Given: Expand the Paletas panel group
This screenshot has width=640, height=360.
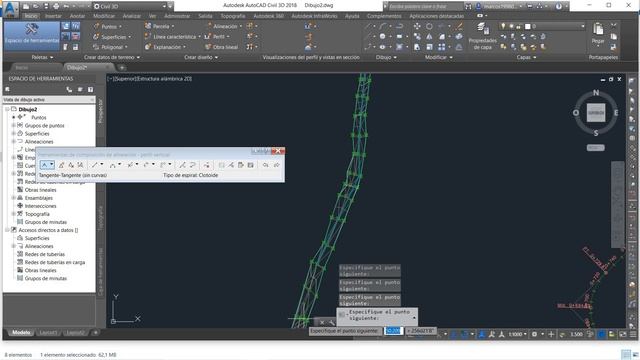Looking at the screenshot, I should 42,58.
